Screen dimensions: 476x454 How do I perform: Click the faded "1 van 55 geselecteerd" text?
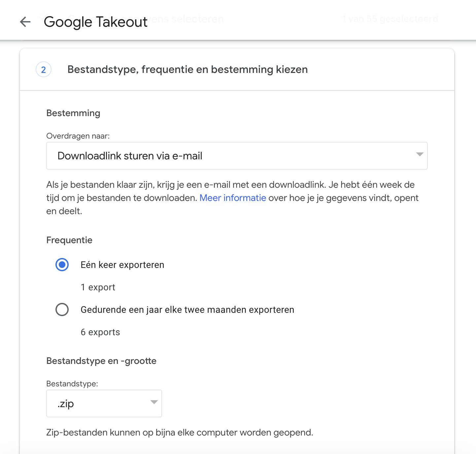click(390, 19)
